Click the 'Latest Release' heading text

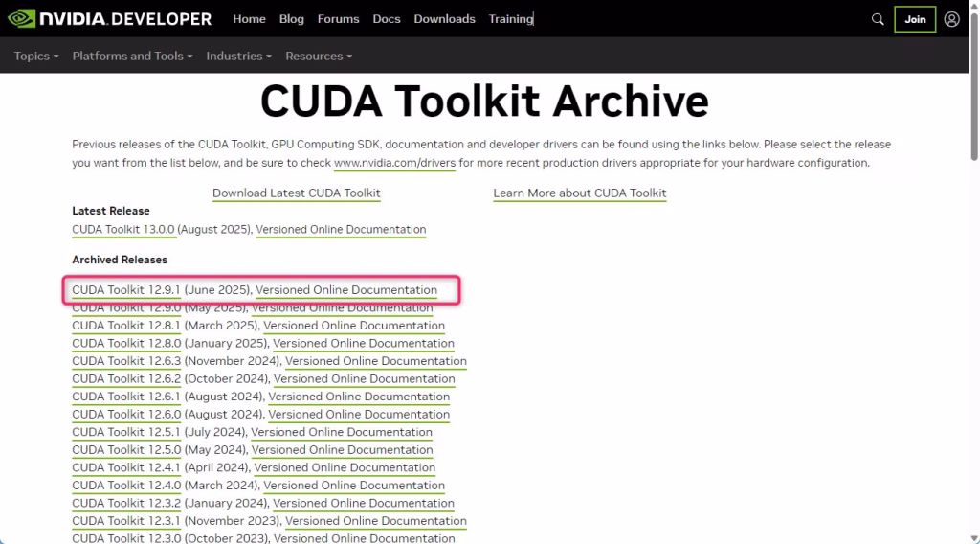point(111,212)
